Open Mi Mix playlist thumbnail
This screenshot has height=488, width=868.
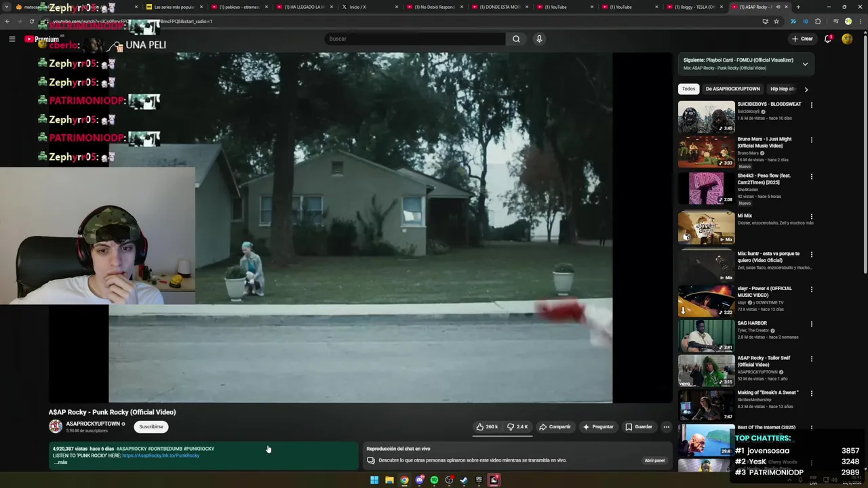click(706, 228)
